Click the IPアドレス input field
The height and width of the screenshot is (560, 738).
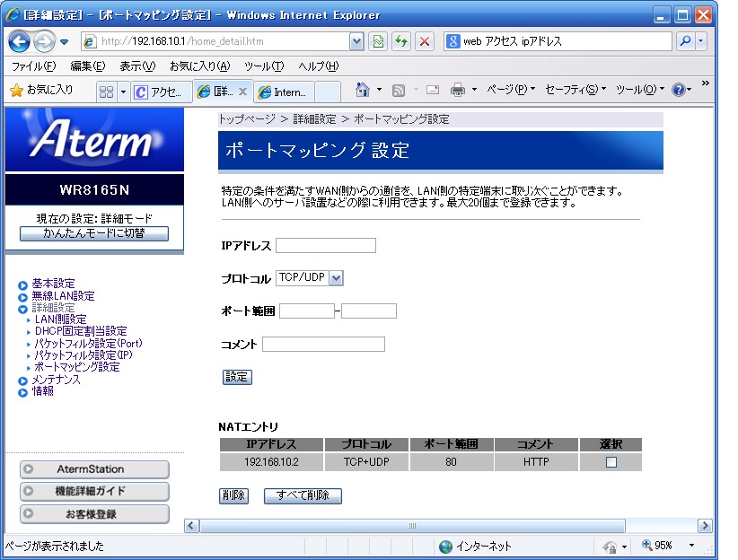326,246
